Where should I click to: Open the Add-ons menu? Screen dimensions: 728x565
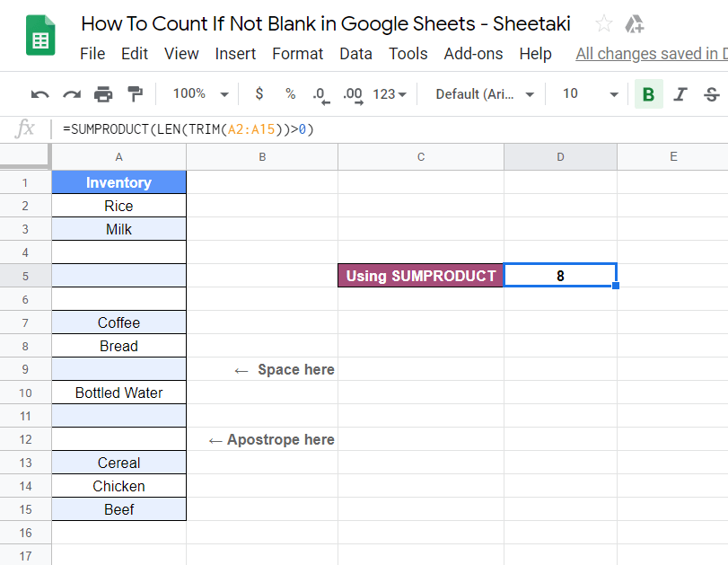pyautogui.click(x=473, y=54)
